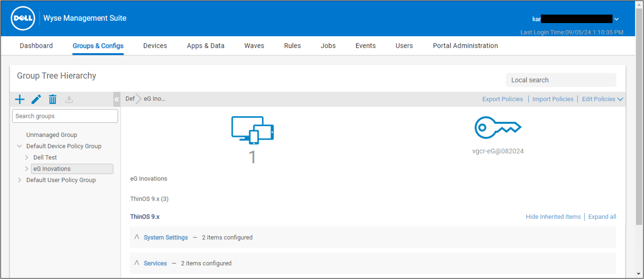Click group token text vgcr-eG@082024
The width and height of the screenshot is (644, 279).
tap(498, 151)
